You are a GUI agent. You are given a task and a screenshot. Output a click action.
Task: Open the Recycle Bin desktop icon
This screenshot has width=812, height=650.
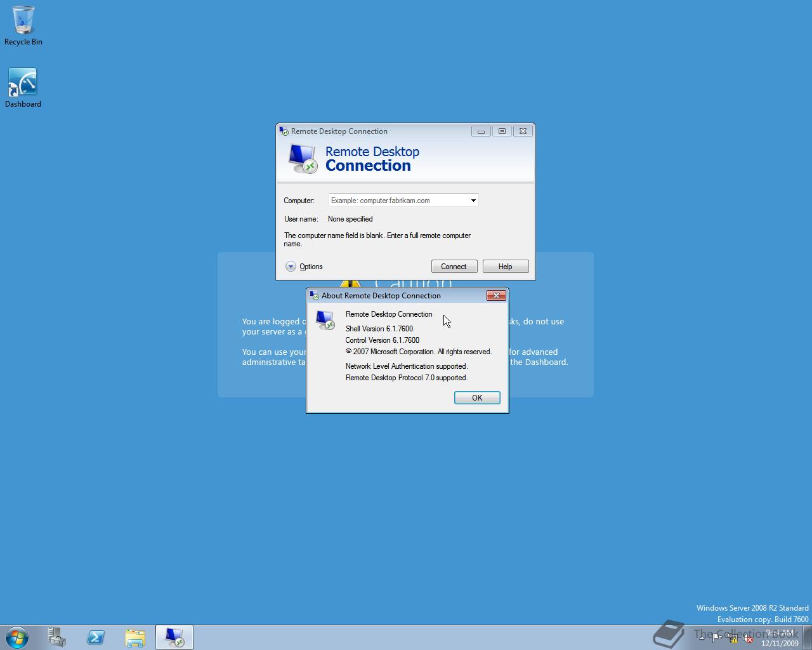[23, 26]
